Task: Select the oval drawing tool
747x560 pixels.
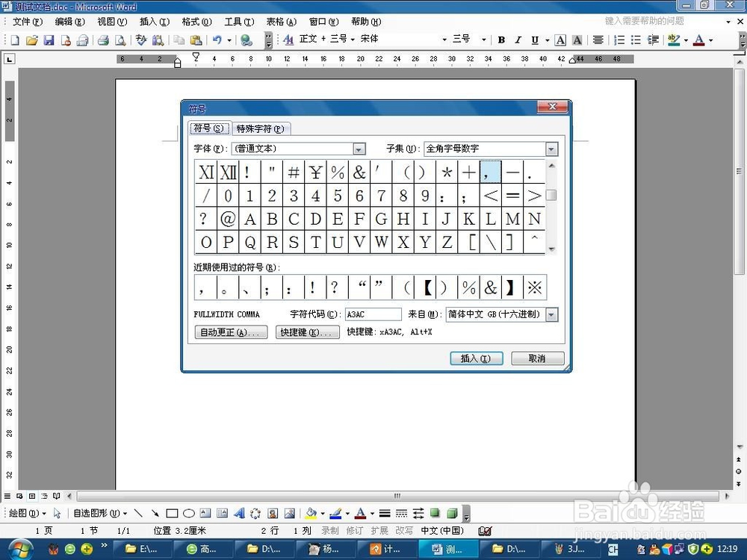Action: [189, 513]
